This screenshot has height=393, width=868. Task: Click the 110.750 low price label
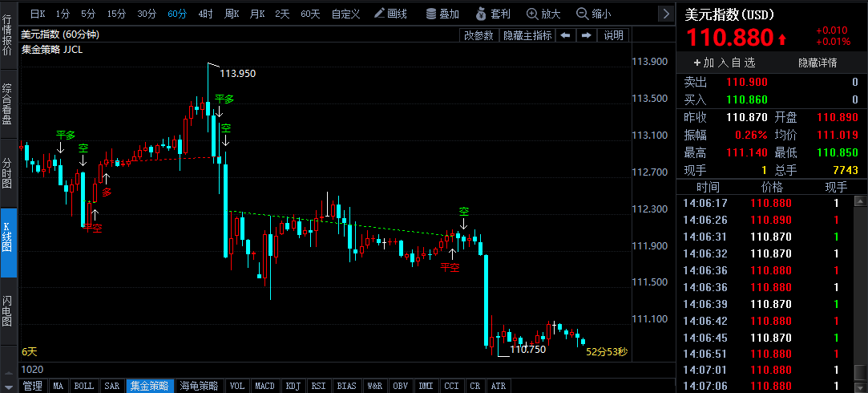[527, 349]
